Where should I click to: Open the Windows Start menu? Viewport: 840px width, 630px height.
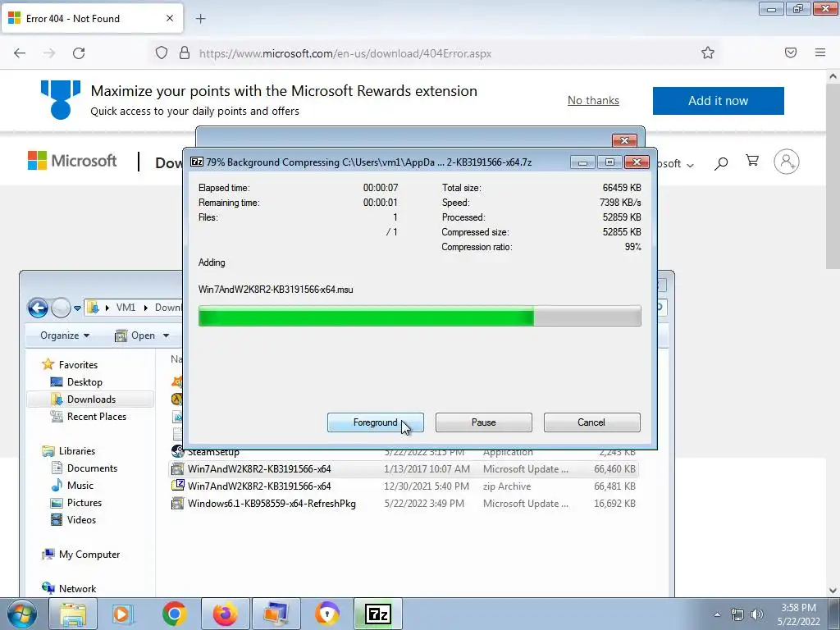(x=22, y=614)
